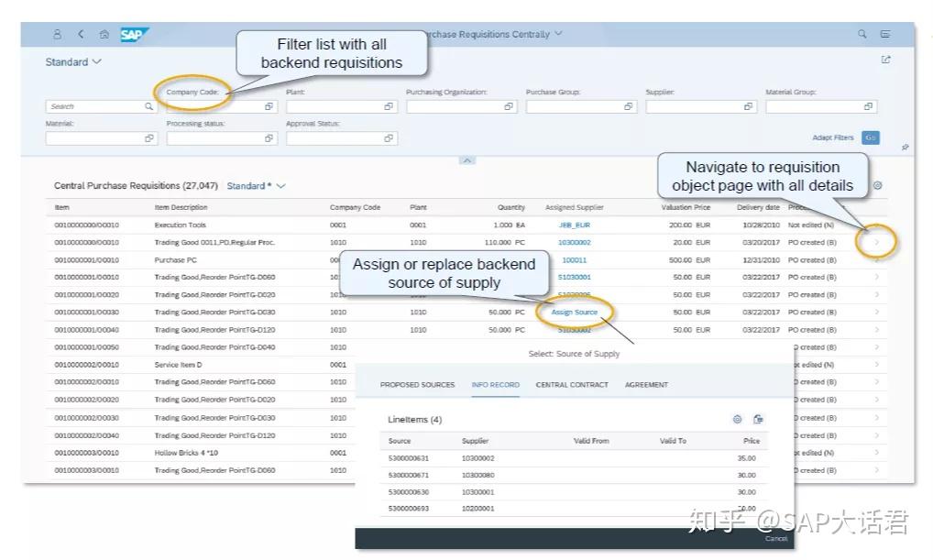Open value help for the Company Code filter
This screenshot has width=933, height=560.
269,106
